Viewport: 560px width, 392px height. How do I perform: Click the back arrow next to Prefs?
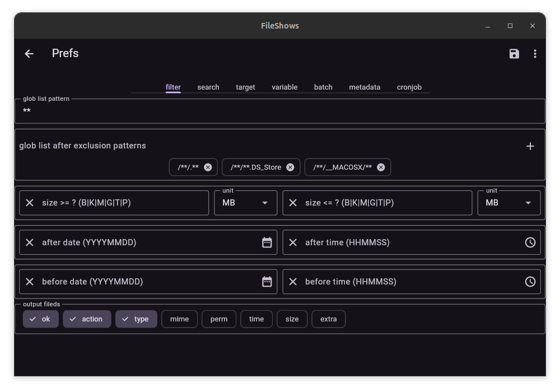pyautogui.click(x=29, y=54)
